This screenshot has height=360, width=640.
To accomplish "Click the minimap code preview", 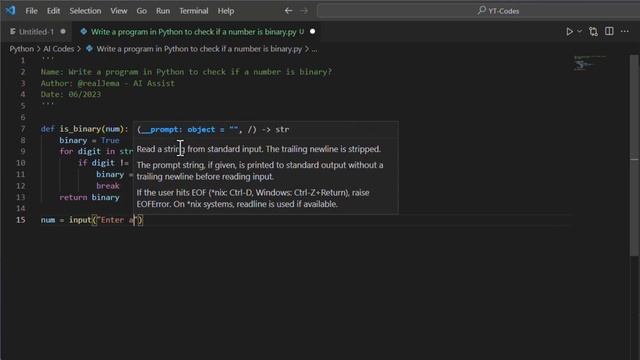I will pyautogui.click(x=590, y=63).
